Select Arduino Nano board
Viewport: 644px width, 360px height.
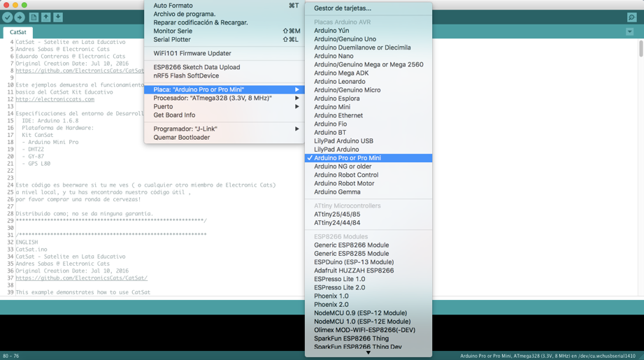(x=368, y=56)
